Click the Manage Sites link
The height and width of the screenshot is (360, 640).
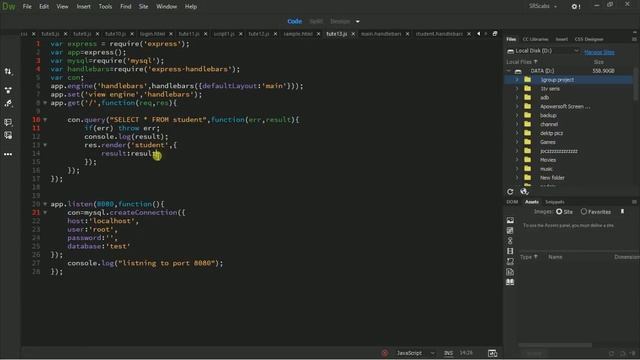[x=599, y=52]
